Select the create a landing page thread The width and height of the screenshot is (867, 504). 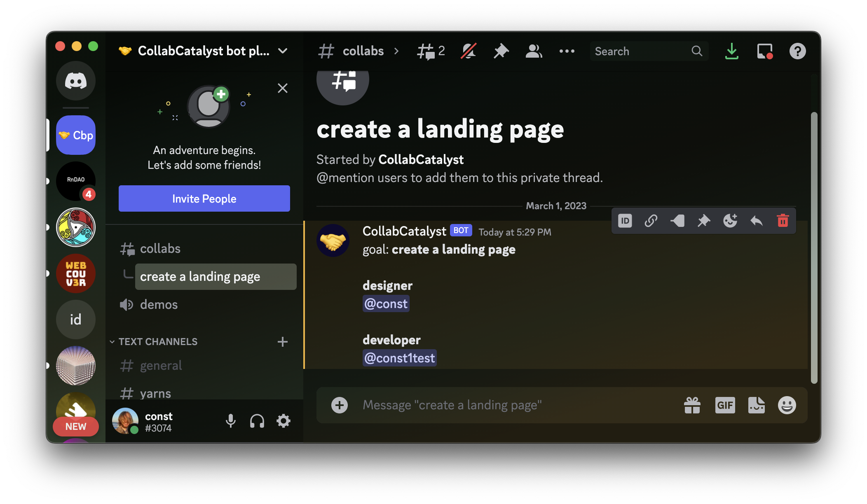pyautogui.click(x=216, y=277)
